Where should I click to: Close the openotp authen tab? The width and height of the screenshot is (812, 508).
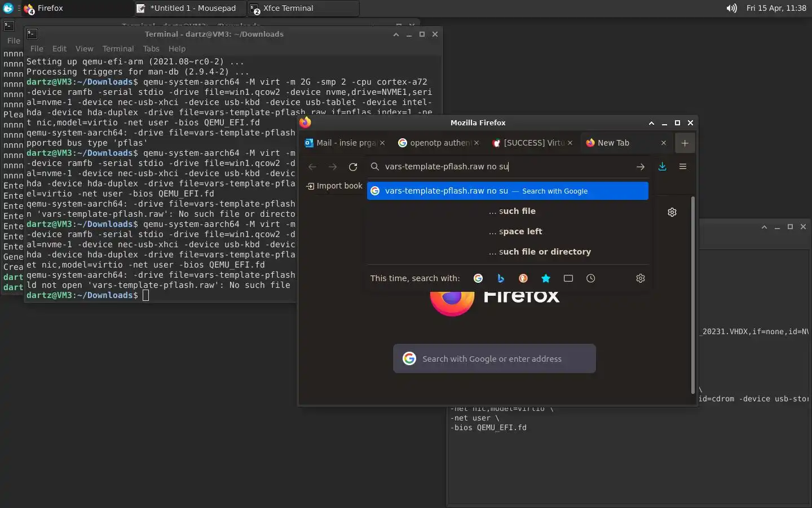coord(476,143)
